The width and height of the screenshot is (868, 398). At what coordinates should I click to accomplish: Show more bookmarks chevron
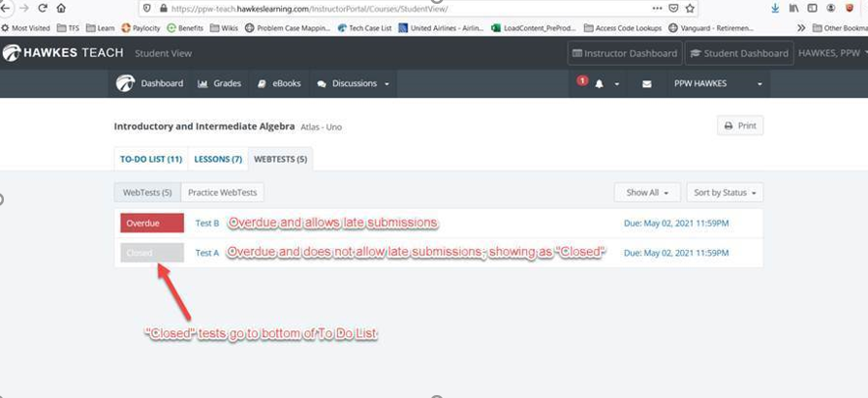(x=801, y=28)
